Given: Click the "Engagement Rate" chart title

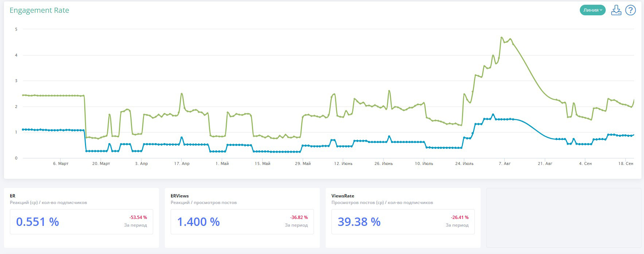Looking at the screenshot, I should pos(39,11).
